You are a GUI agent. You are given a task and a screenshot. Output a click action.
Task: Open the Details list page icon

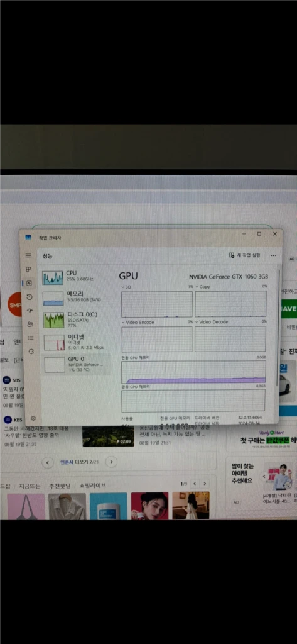click(x=30, y=338)
